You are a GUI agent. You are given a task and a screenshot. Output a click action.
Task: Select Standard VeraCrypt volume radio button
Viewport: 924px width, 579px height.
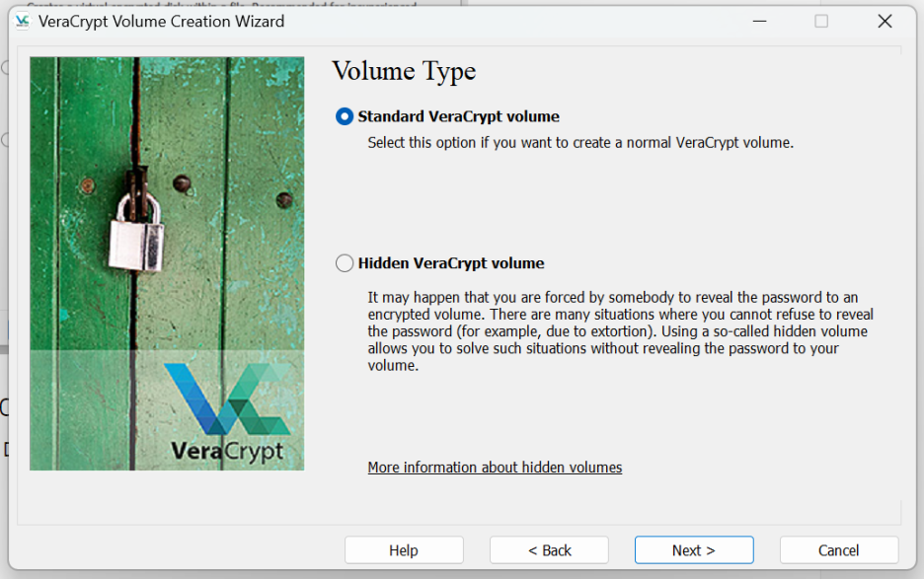(345, 116)
